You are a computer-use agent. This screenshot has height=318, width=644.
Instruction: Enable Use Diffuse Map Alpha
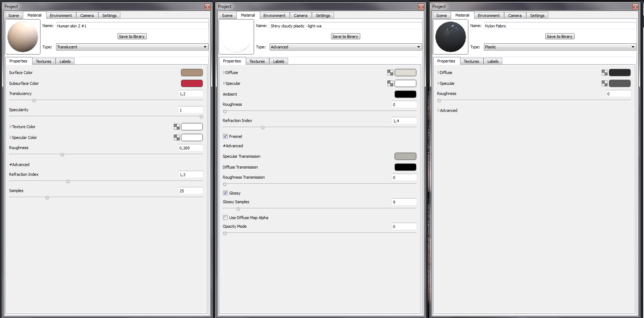click(x=226, y=218)
